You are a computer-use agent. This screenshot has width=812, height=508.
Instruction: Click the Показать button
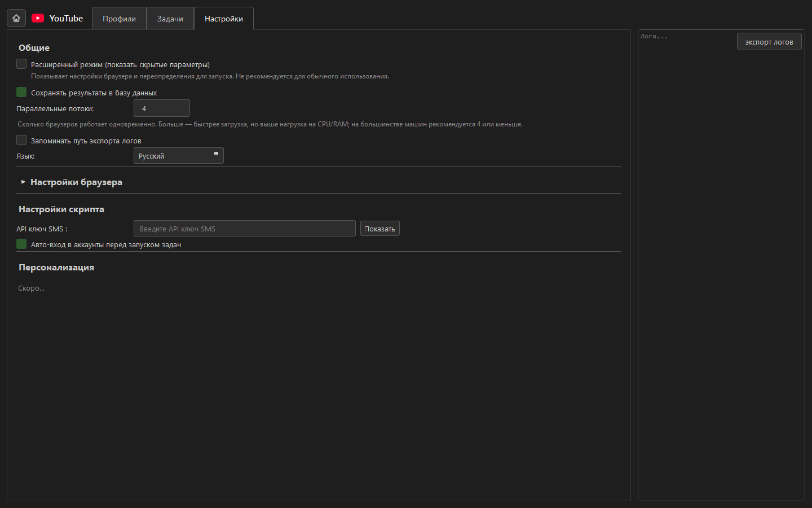380,229
